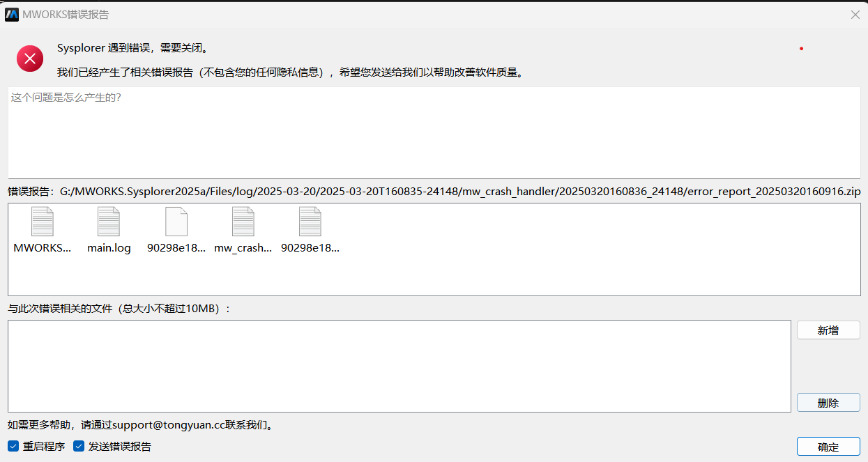Select the blank-page 90298e18... file icon
Screen dimensions: 868x462
[x=176, y=222]
